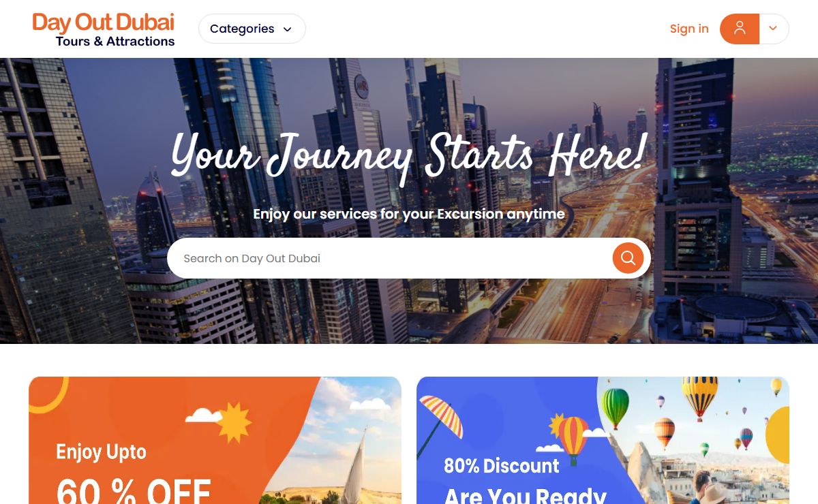This screenshot has height=504, width=818.
Task: Click the Day Out Dubai logo
Action: click(104, 22)
